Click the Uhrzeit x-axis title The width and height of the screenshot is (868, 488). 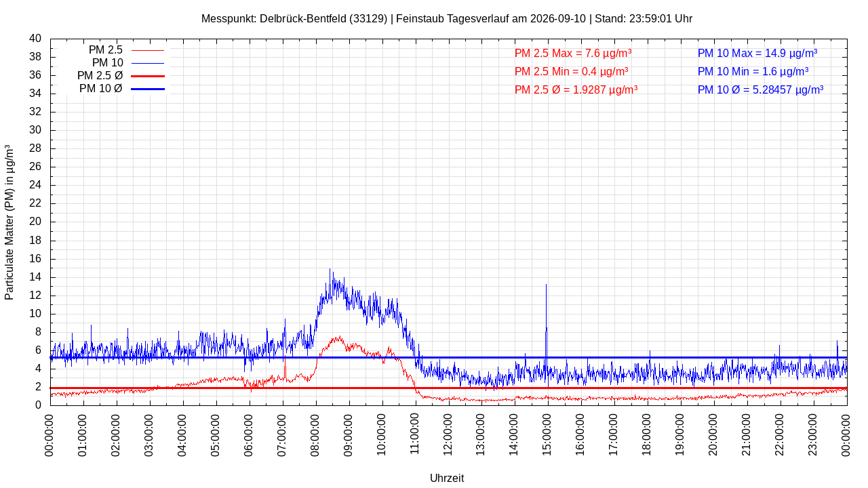tap(447, 478)
